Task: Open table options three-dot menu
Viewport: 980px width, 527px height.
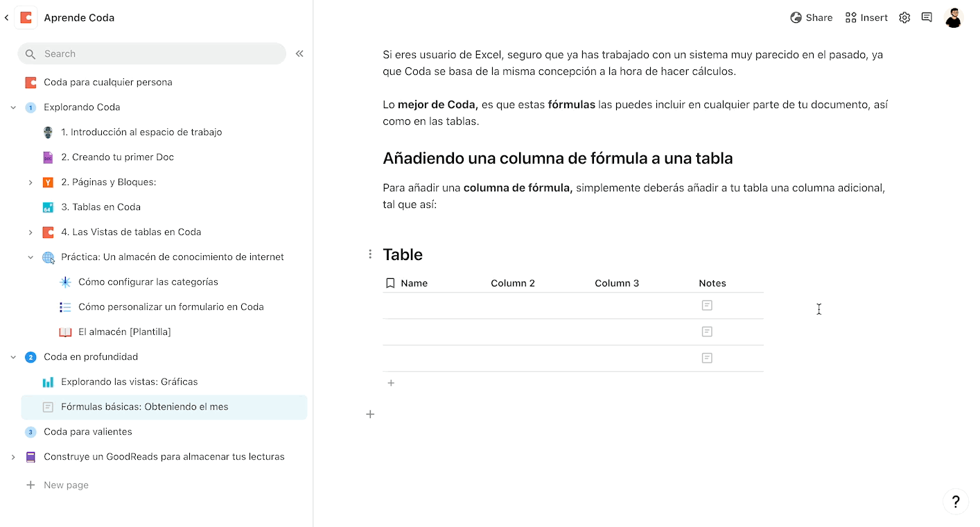Action: tap(370, 254)
